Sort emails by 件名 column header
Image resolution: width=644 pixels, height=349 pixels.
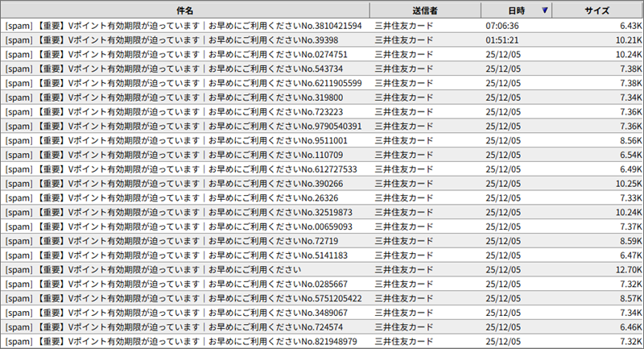[x=184, y=10]
